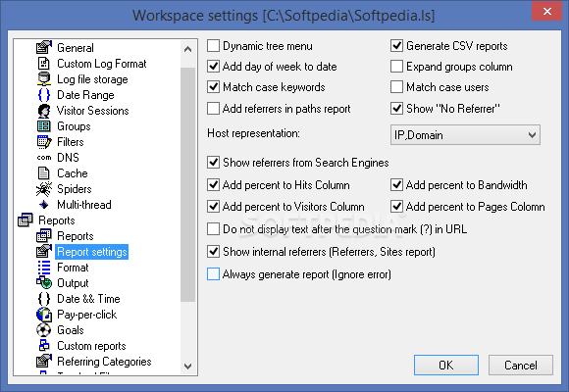This screenshot has height=392, width=569.
Task: Select Spiders tree item
Action: [x=75, y=189]
